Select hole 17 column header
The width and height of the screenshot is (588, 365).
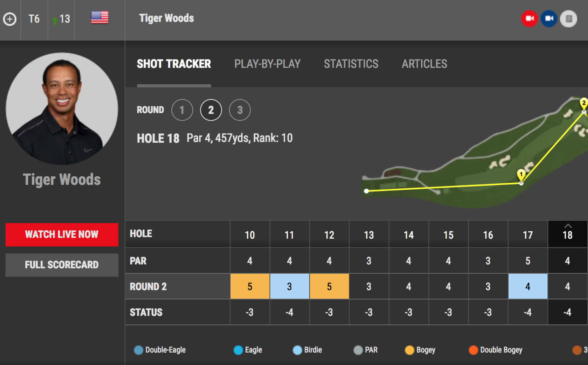pyautogui.click(x=528, y=235)
